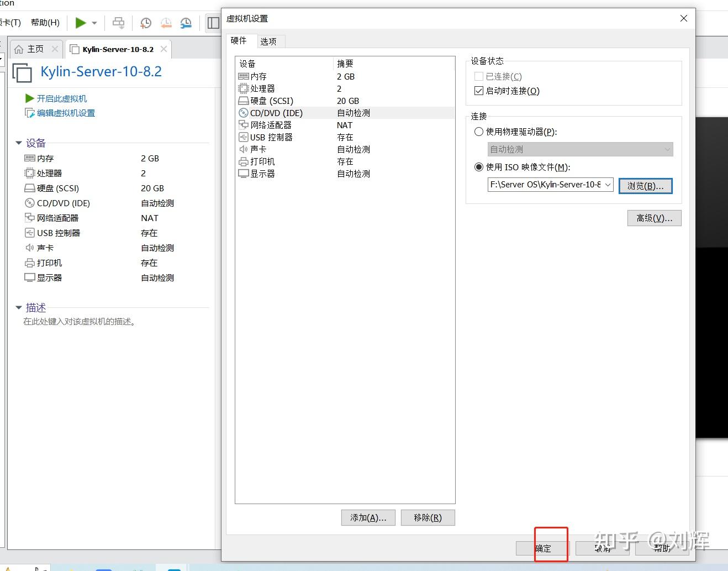Image resolution: width=728 pixels, height=571 pixels.
Task: Click the 浏览(B)... button
Action: (x=645, y=186)
